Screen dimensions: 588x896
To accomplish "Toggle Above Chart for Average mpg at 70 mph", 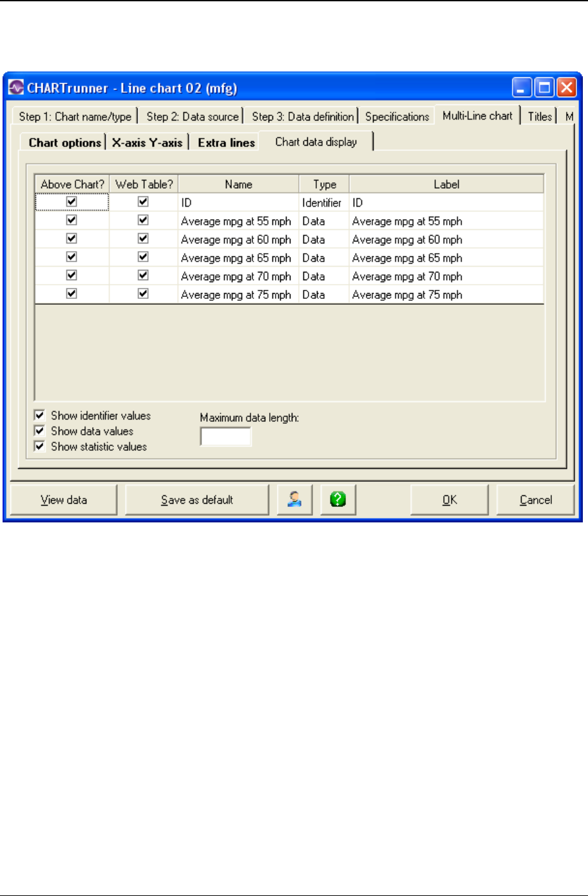I will (x=71, y=276).
